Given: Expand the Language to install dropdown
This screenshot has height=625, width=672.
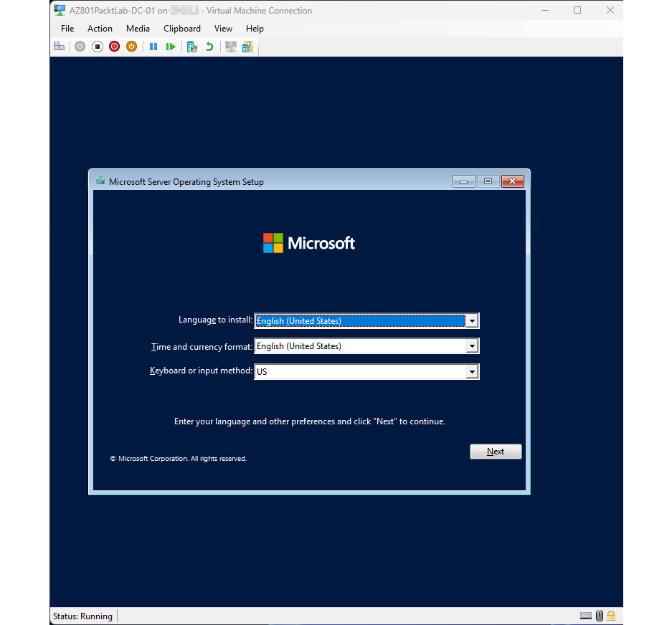Looking at the screenshot, I should click(472, 321).
